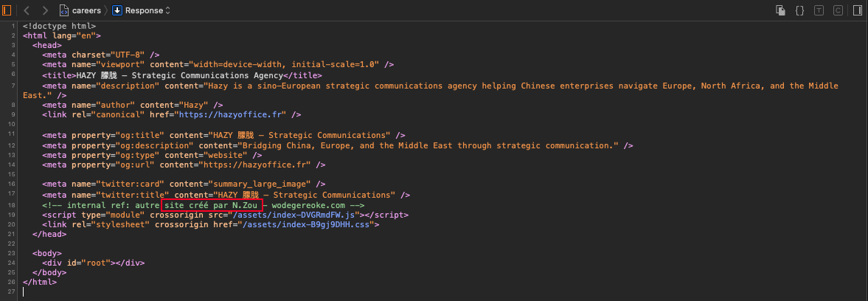Click line number 23 beside body tag

(13, 254)
